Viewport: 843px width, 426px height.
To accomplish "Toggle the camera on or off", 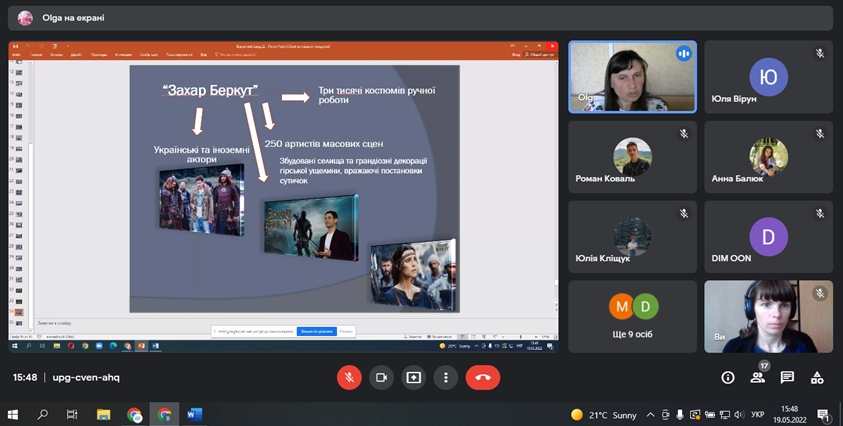I will point(381,377).
